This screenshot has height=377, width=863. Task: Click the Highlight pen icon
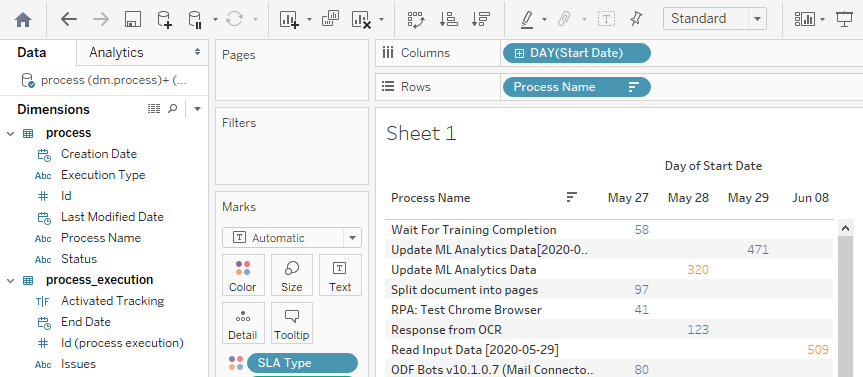(527, 20)
